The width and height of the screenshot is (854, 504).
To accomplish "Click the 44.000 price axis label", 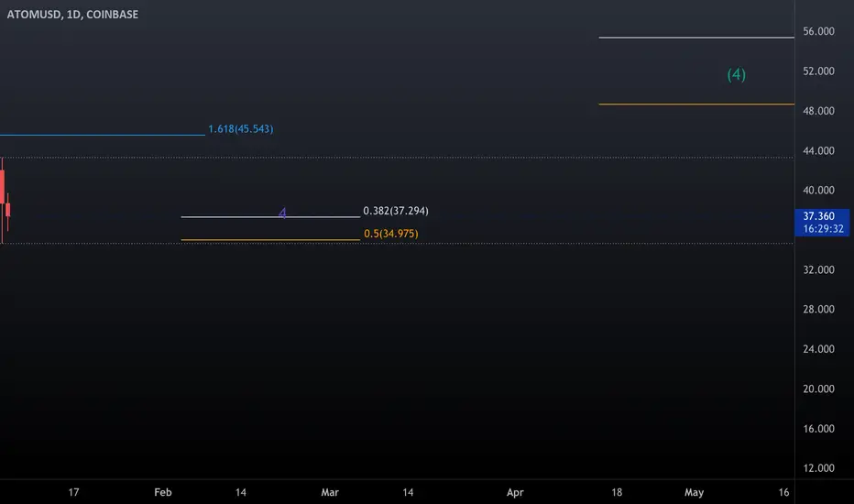I will [x=818, y=151].
